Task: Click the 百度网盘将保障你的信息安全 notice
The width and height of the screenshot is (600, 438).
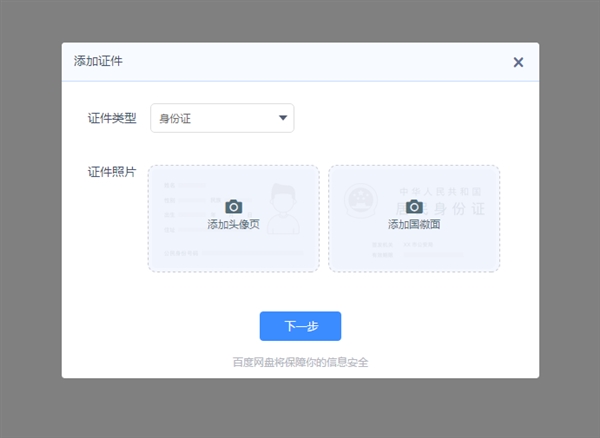Action: [300, 362]
